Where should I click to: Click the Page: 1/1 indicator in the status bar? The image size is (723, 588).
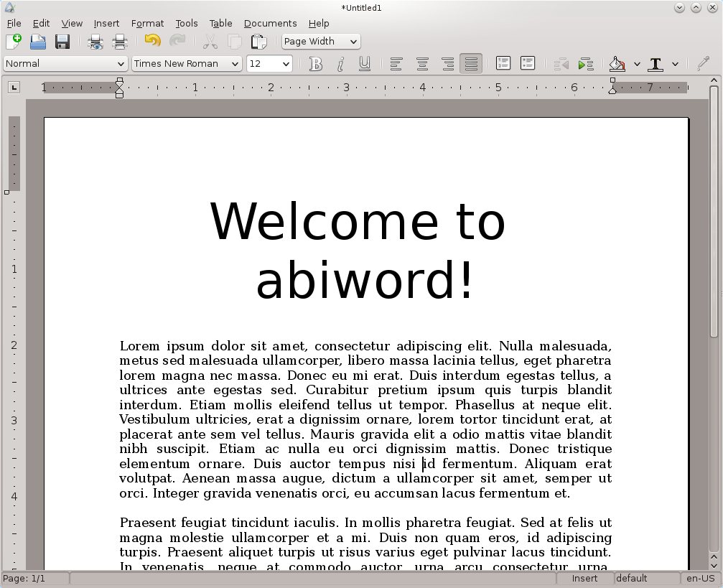coord(35,579)
